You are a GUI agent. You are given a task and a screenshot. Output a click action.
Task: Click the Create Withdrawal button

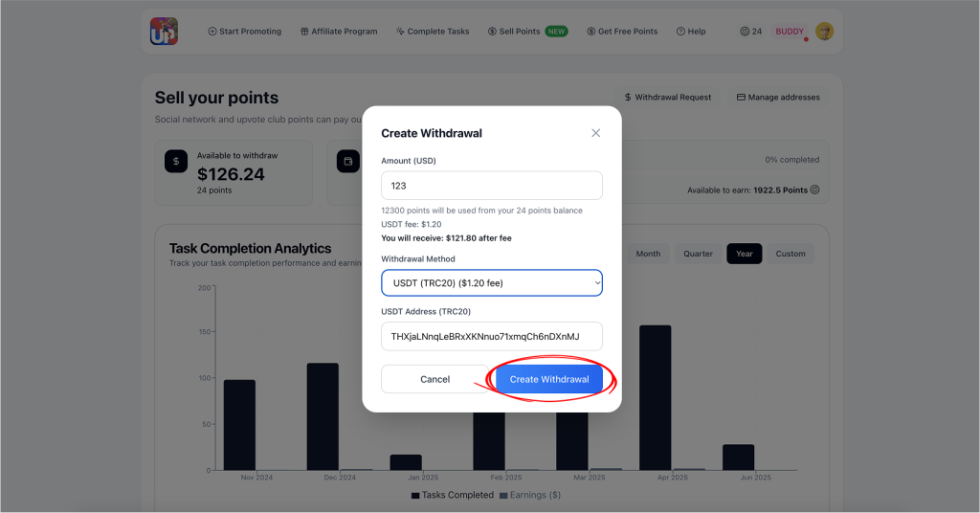point(549,379)
